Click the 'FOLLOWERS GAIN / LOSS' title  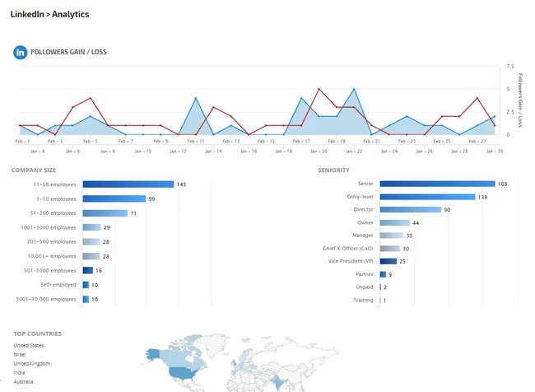click(x=68, y=52)
